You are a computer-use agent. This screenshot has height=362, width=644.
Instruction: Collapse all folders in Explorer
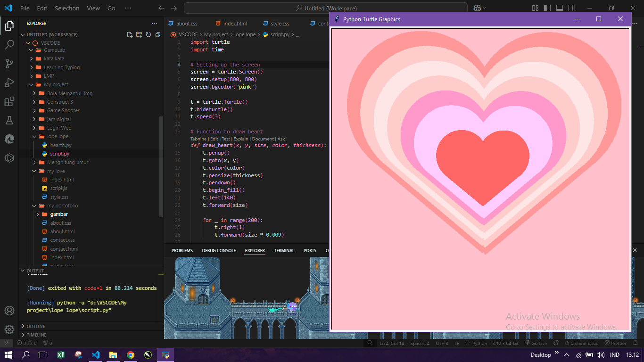(x=158, y=34)
